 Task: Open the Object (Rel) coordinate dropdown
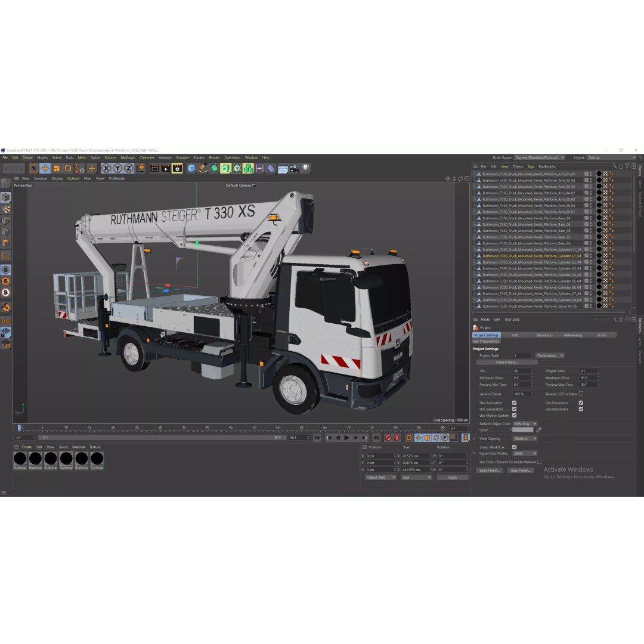coord(380,478)
